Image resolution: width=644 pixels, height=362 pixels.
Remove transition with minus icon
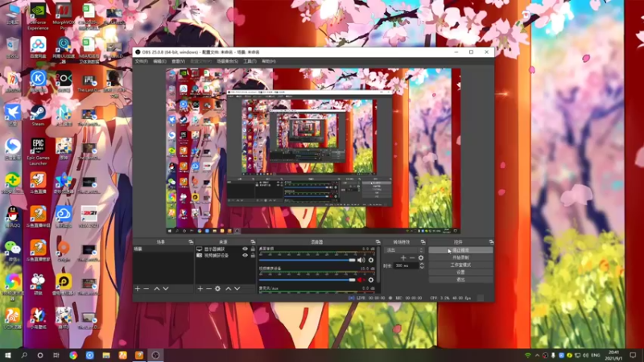pyautogui.click(x=412, y=257)
